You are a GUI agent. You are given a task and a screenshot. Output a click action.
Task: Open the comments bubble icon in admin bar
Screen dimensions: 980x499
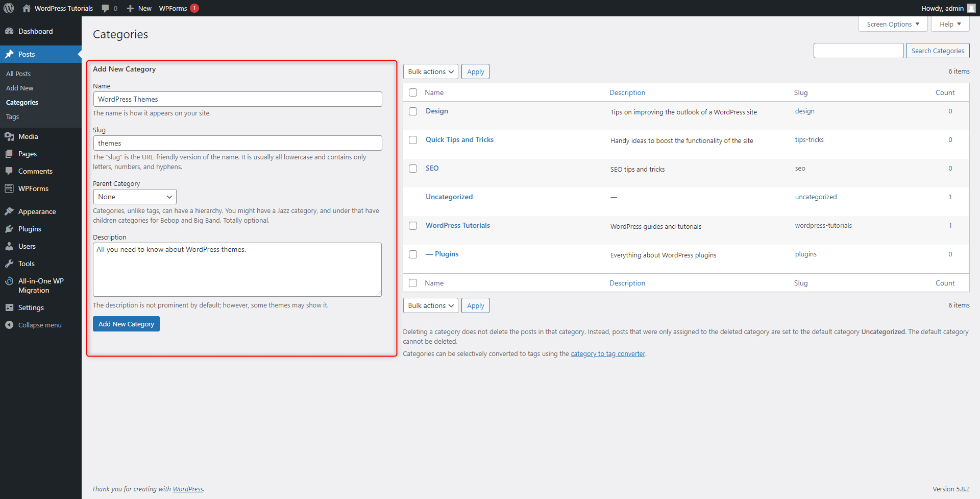105,8
